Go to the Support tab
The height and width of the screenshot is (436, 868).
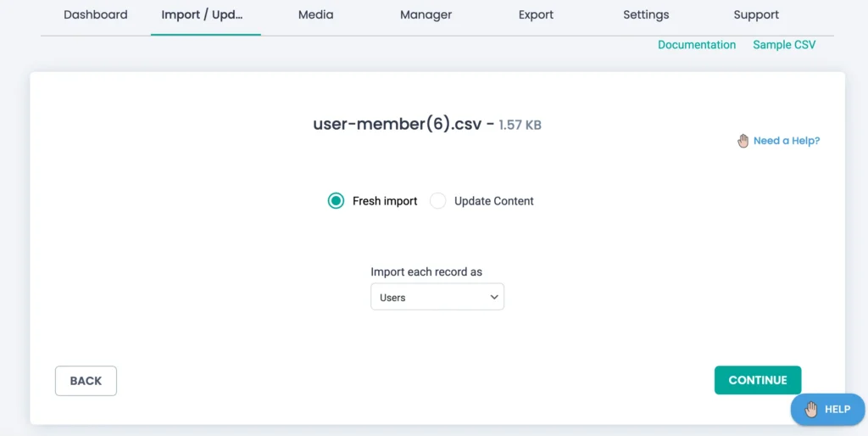756,14
